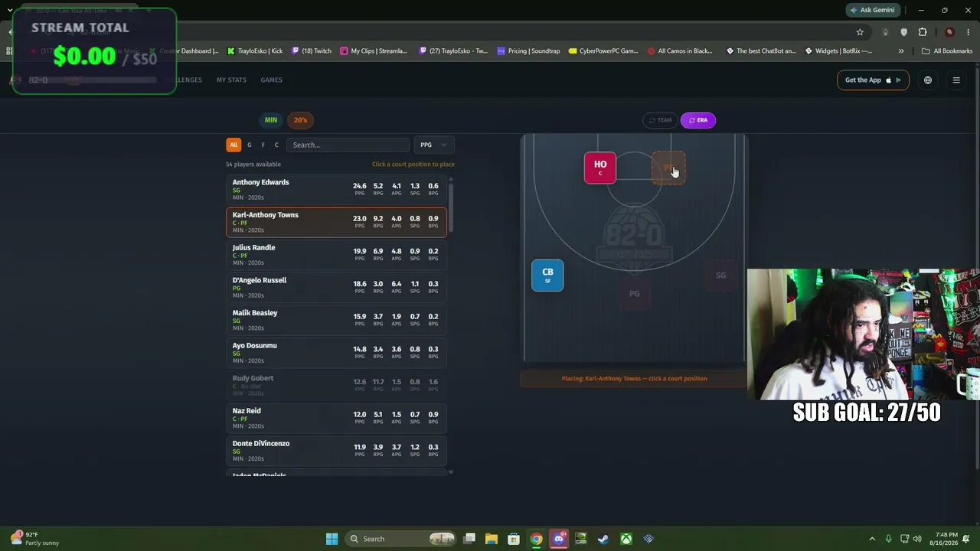Open Task View on the taskbar

tap(469, 539)
